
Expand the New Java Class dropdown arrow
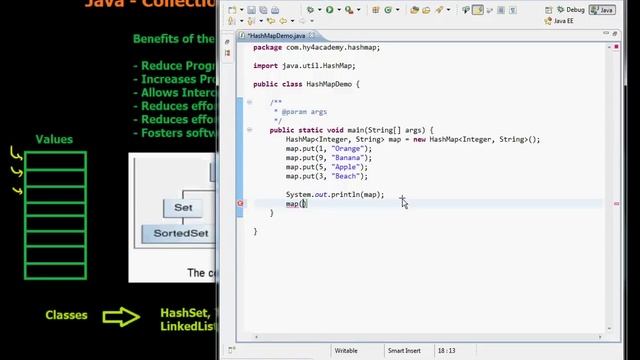click(397, 10)
